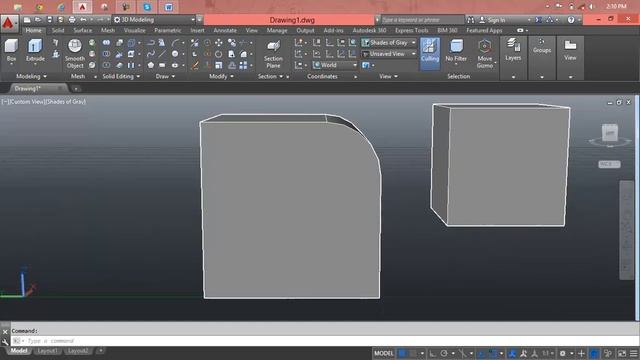Click the navigation bar on the right
Image resolution: width=640 pixels, height=360 pixels.
pyautogui.click(x=626, y=230)
